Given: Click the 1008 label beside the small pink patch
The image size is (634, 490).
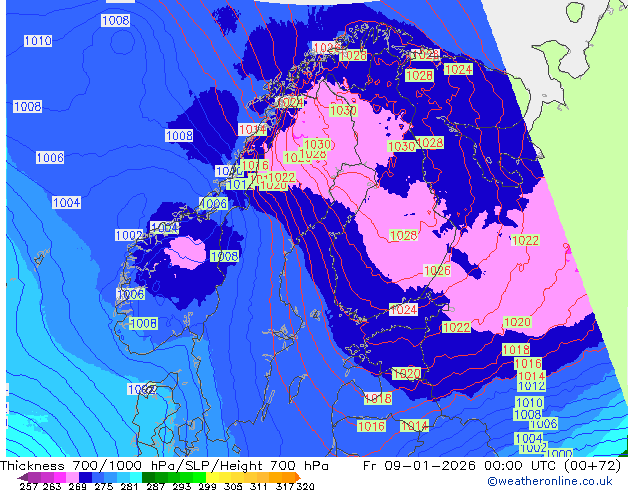Looking at the screenshot, I should (224, 256).
